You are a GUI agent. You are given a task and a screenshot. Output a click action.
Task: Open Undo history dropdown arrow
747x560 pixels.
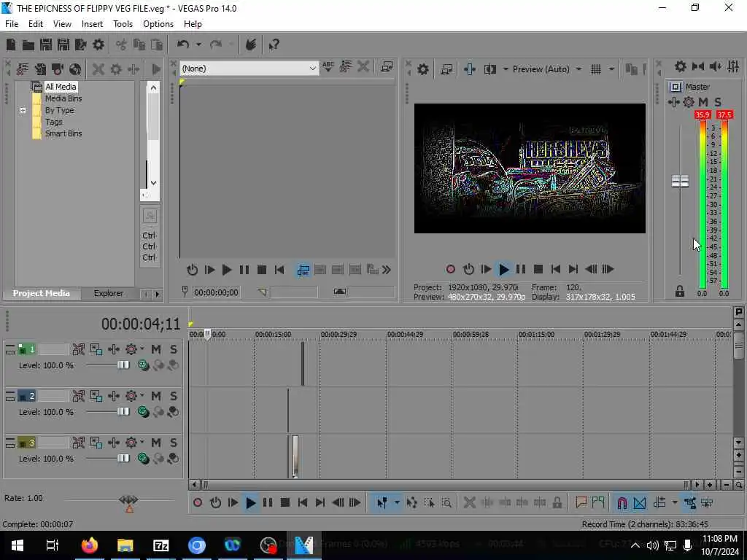pyautogui.click(x=198, y=44)
